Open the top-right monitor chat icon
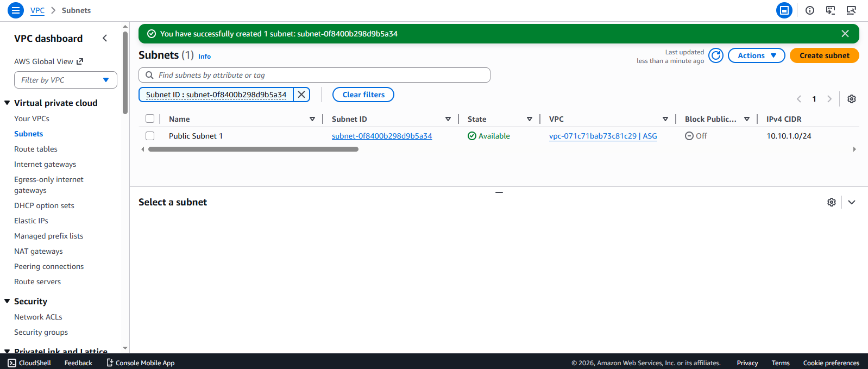The height and width of the screenshot is (369, 868). click(831, 10)
